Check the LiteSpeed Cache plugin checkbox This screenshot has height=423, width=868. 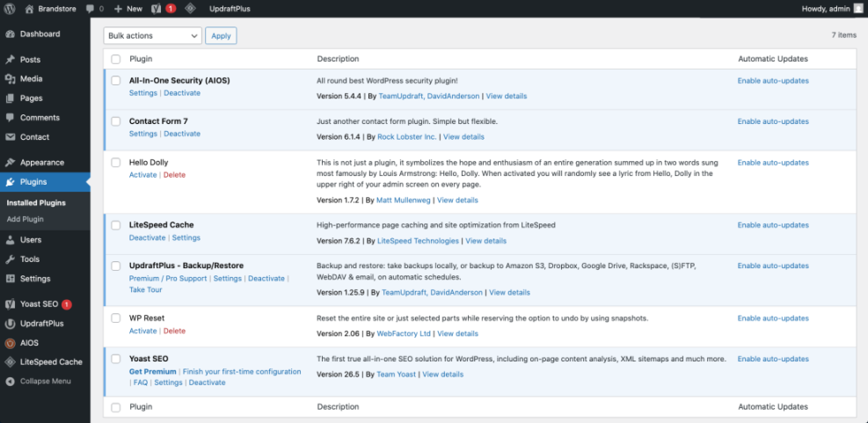click(x=116, y=225)
